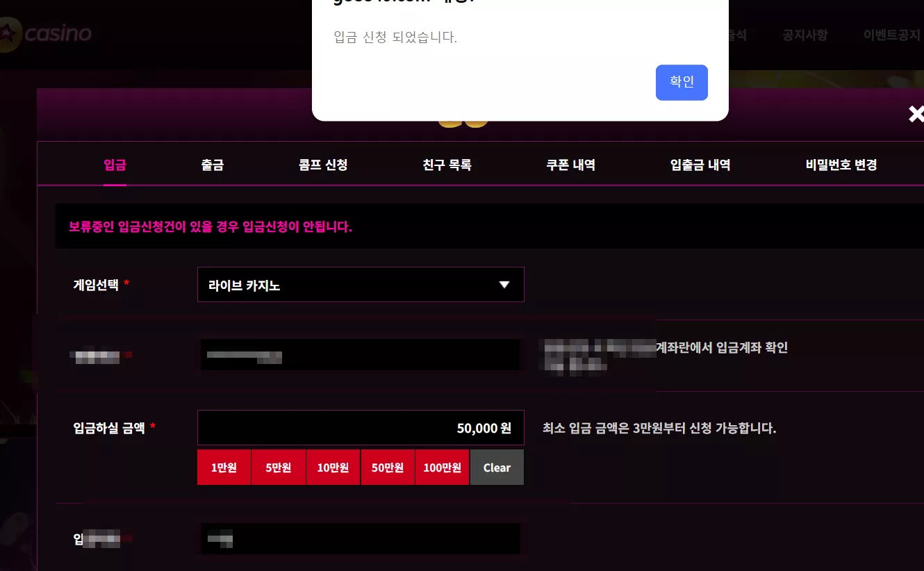Open the 쿠폰 내역 tab
The width and height of the screenshot is (924, 571).
coord(570,165)
